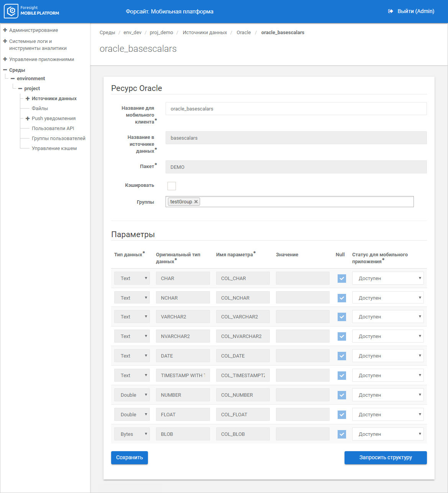Go to Источники данных breadcrumb
This screenshot has height=493, width=448.
205,33
